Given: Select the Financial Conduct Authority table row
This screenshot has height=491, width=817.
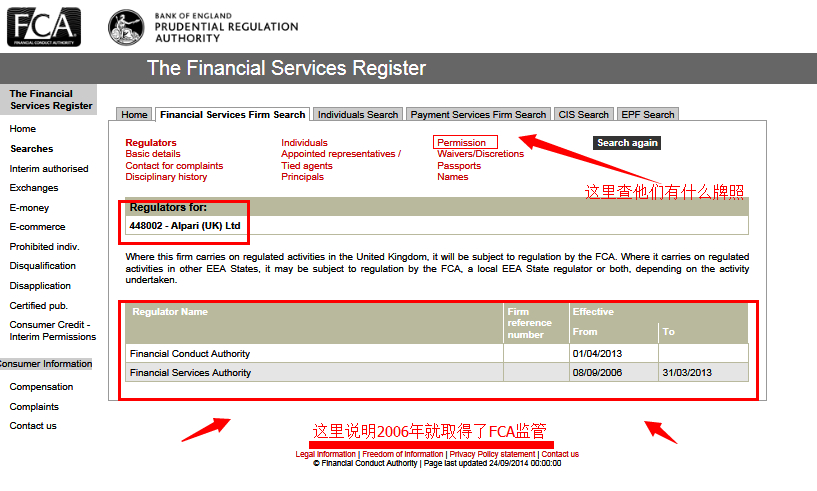Looking at the screenshot, I should tap(437, 353).
